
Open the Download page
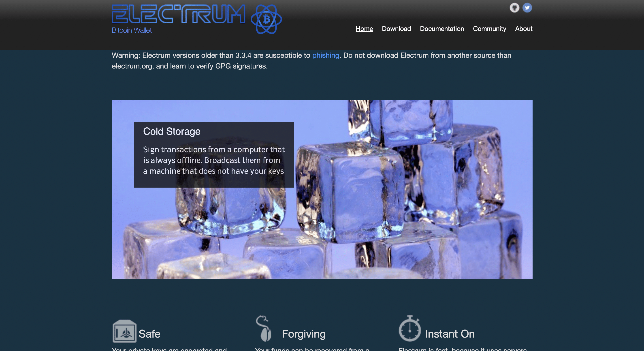[397, 28]
